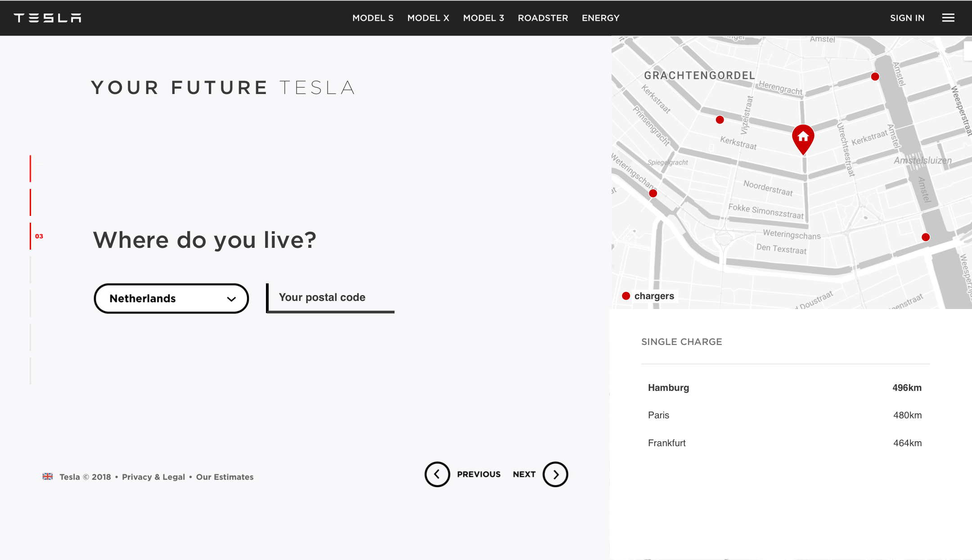Click the Tesla logo
The height and width of the screenshot is (560, 972).
[x=47, y=18]
